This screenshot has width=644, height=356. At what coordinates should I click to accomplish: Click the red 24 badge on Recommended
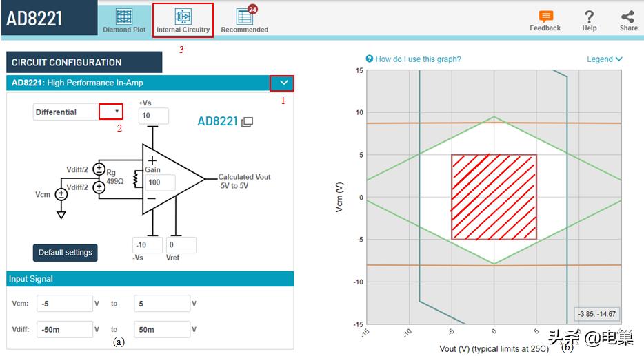pos(252,9)
